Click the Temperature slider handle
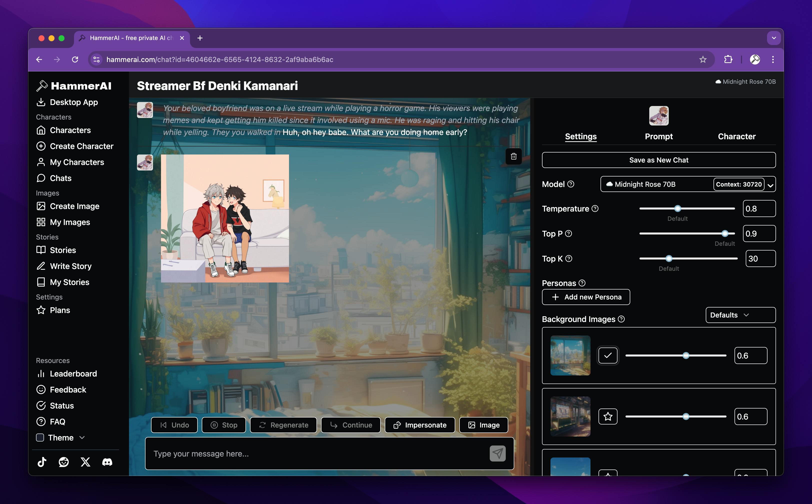 tap(677, 209)
